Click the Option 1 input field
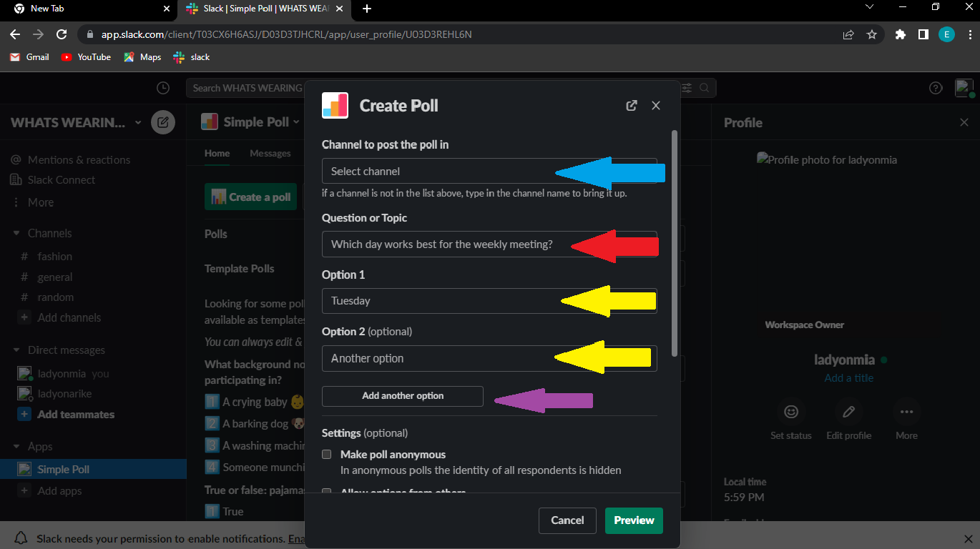980x549 pixels. coord(489,301)
